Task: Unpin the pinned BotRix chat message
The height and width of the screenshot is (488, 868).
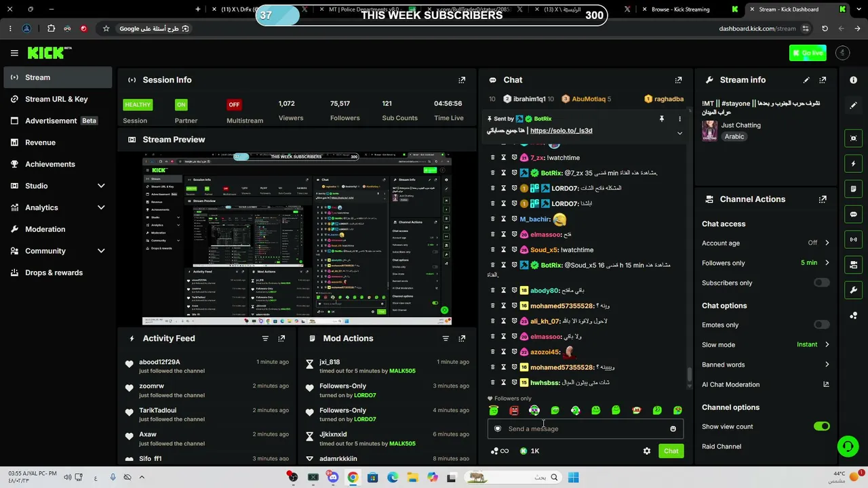Action: (662, 119)
